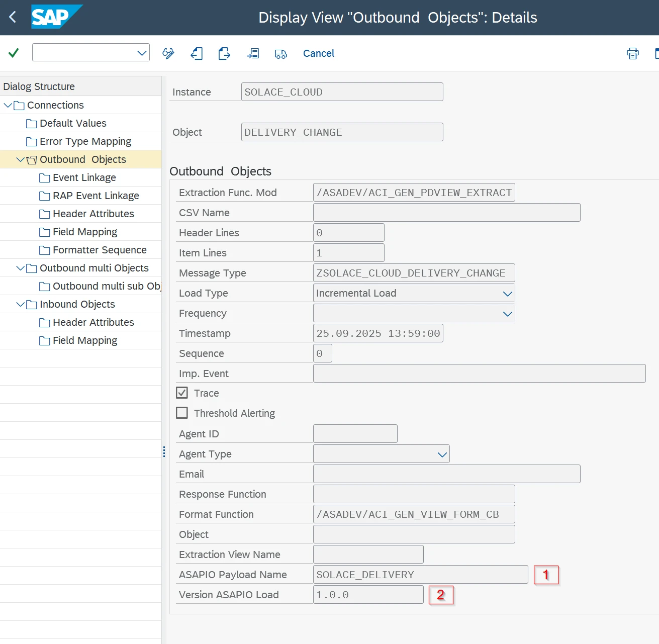
Task: Toggle the Threshold Alerting checkbox
Action: coord(182,413)
